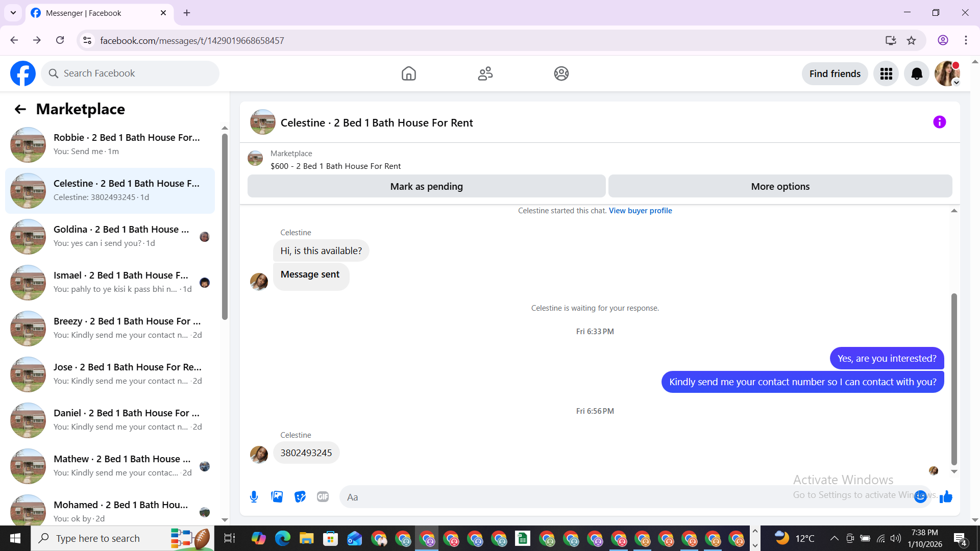Open the Facebook menu grid icon
This screenshot has height=551, width=980.
[x=886, y=74]
